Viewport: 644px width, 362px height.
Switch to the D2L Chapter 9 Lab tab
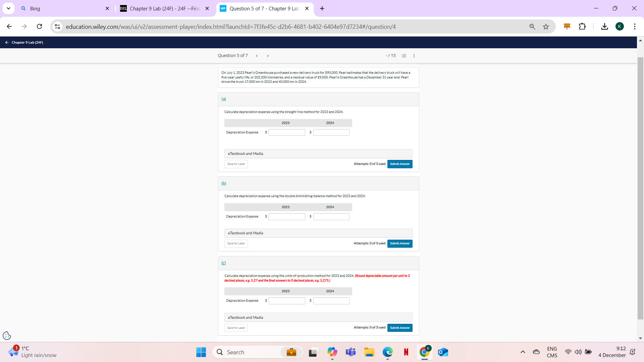pos(161,8)
